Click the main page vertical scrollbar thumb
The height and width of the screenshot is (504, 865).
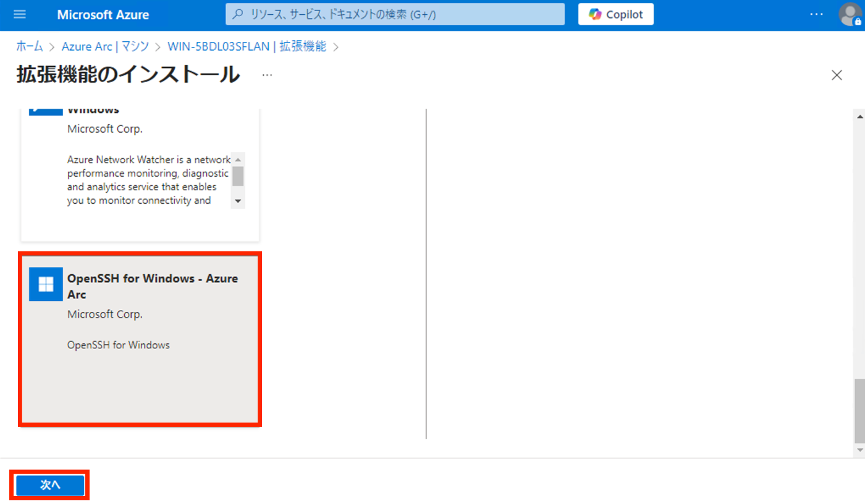859,411
